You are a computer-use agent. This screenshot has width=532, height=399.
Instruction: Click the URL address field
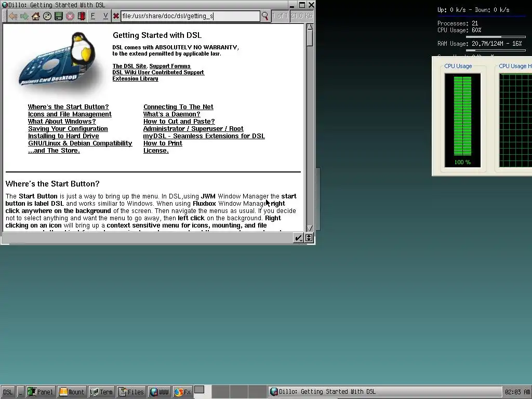(x=190, y=16)
